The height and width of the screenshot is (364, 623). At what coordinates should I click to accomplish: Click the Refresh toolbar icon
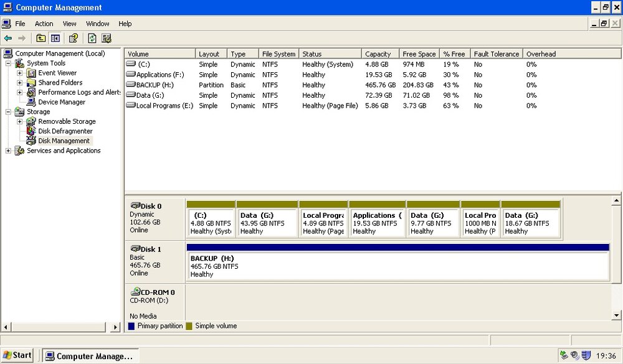click(92, 38)
